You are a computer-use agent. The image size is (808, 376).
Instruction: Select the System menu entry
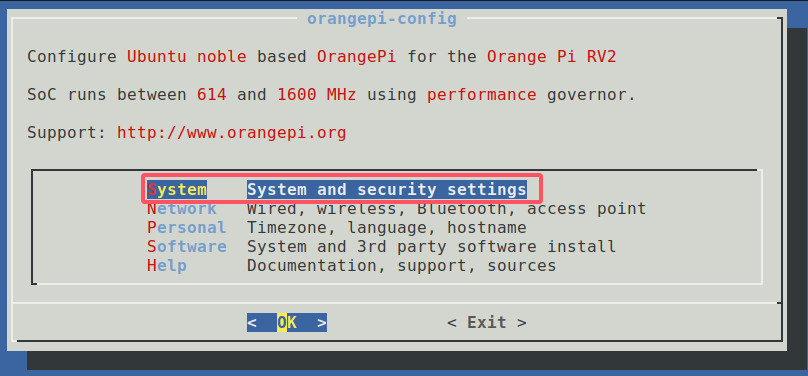177,190
